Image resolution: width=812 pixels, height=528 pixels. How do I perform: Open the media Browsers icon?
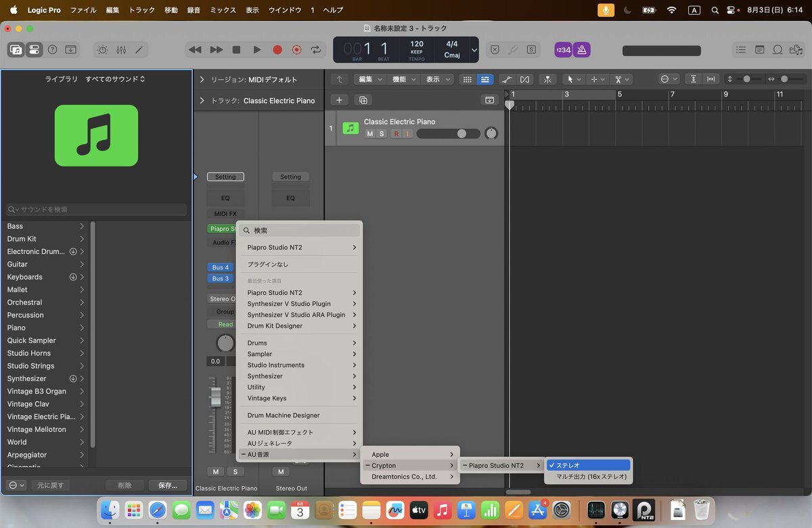[x=796, y=49]
